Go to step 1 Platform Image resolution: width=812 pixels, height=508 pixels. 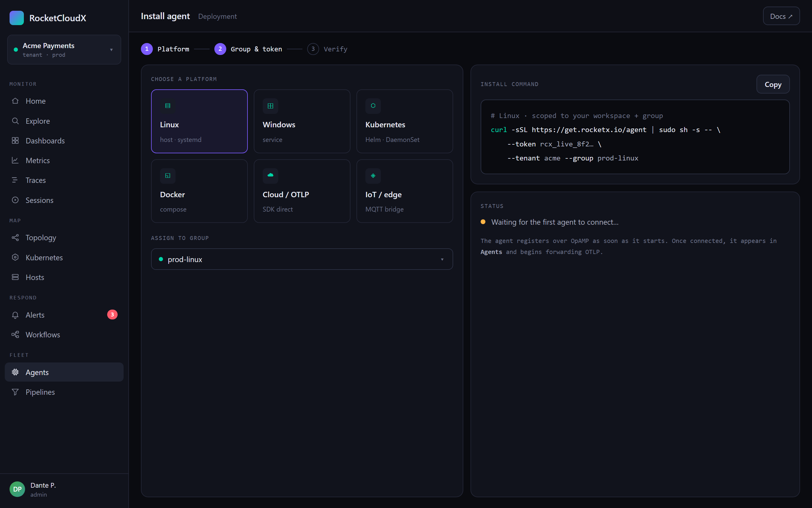click(165, 49)
